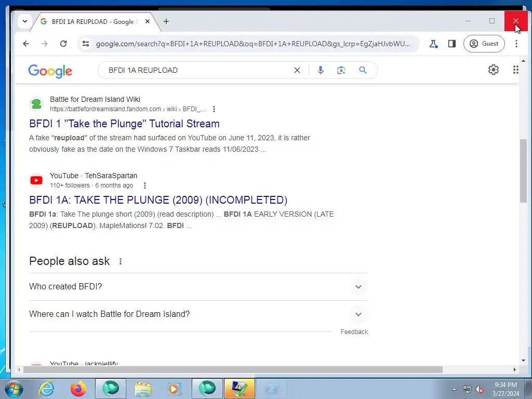Open Chrome's three-dot menu

[x=516, y=44]
